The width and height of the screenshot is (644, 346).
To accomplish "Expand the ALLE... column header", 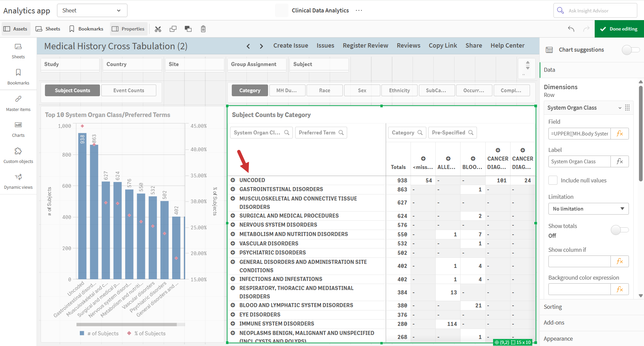I will tap(448, 159).
